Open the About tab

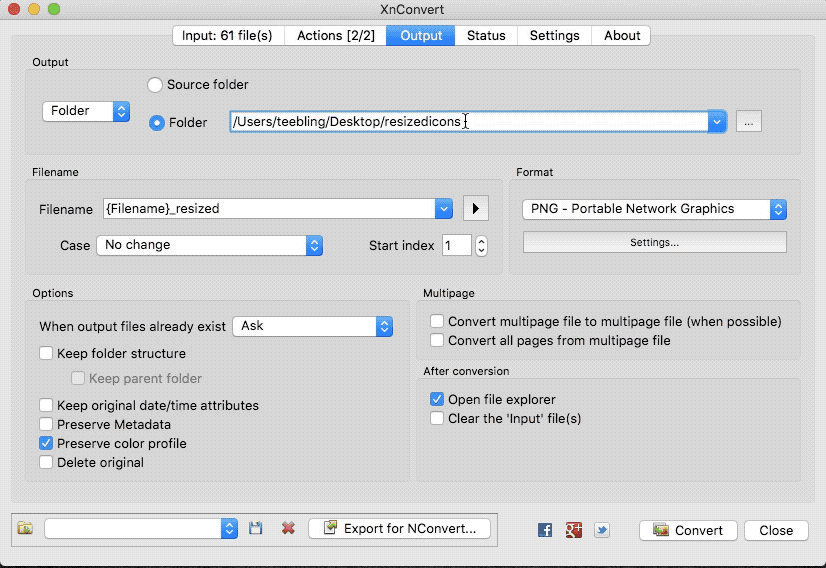[x=622, y=35]
